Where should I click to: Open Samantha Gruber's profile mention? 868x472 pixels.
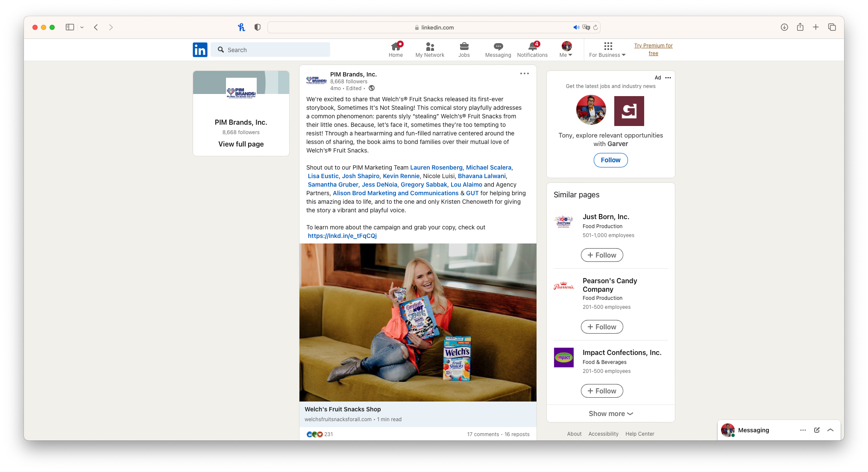click(333, 185)
